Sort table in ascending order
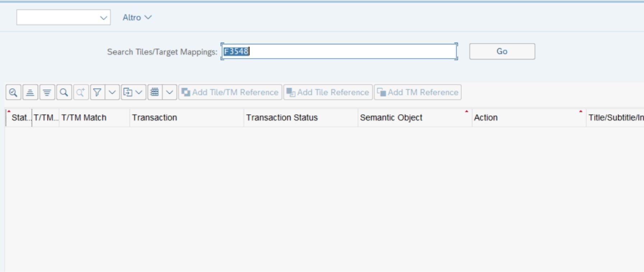 coord(30,92)
